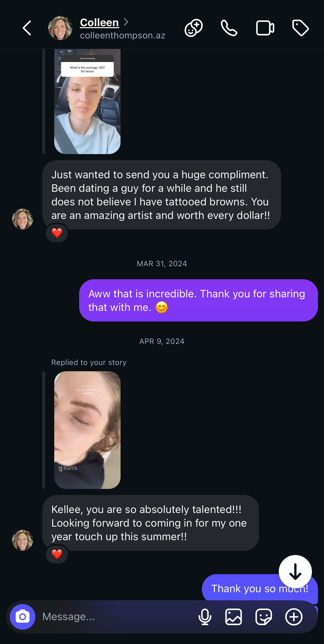Open the sticker picker icon
Image resolution: width=324 pixels, height=644 pixels.
point(263,617)
